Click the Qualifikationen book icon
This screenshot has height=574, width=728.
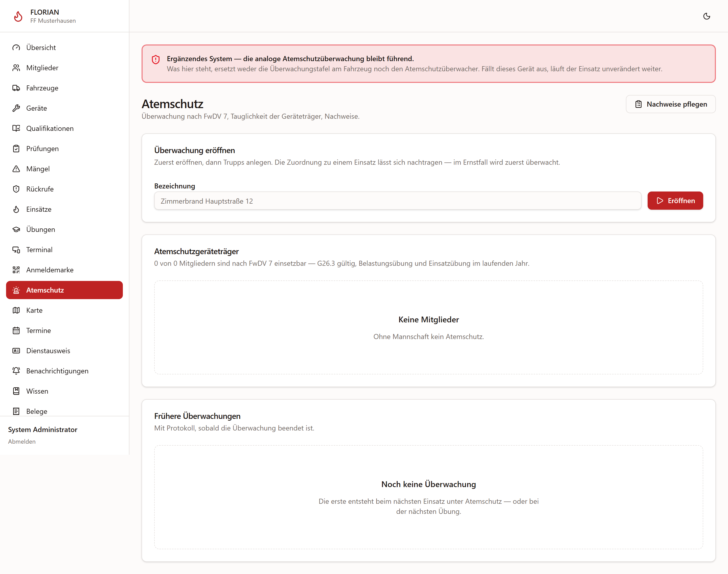(16, 128)
